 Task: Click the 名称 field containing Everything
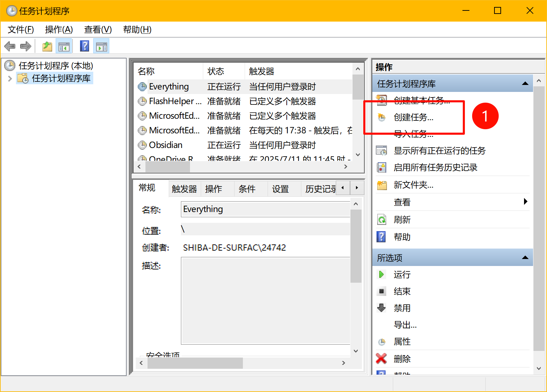265,209
